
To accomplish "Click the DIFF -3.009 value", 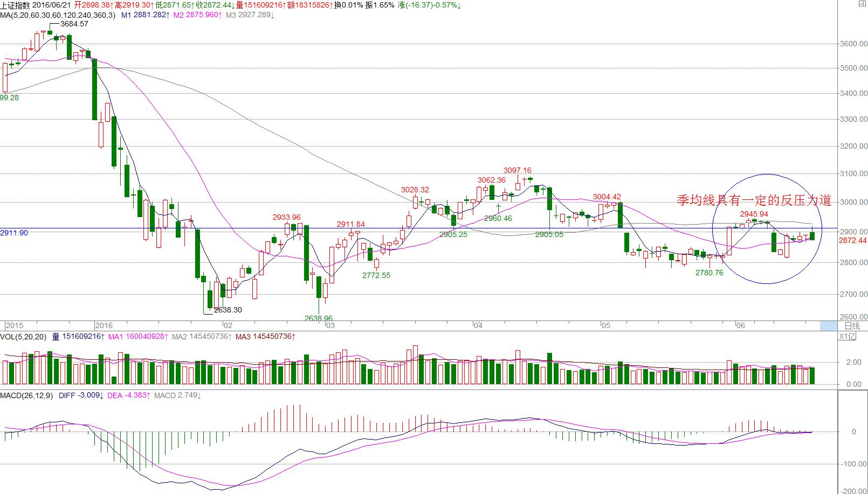I will click(81, 395).
